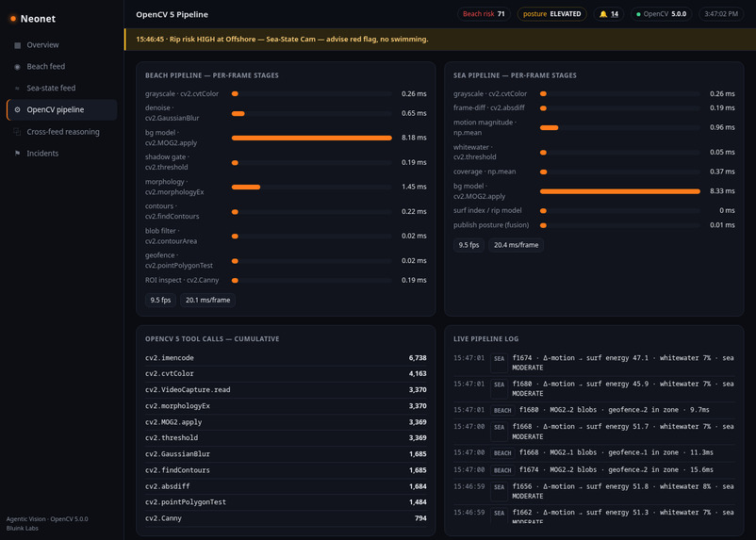
Task: Click the Beach feed sidebar icon
Action: click(x=17, y=67)
